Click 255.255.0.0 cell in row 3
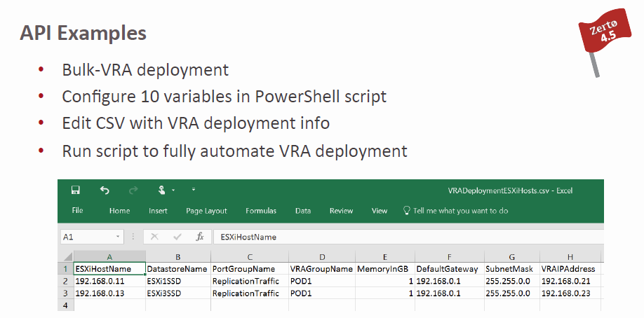This screenshot has width=644, height=318. (x=511, y=293)
